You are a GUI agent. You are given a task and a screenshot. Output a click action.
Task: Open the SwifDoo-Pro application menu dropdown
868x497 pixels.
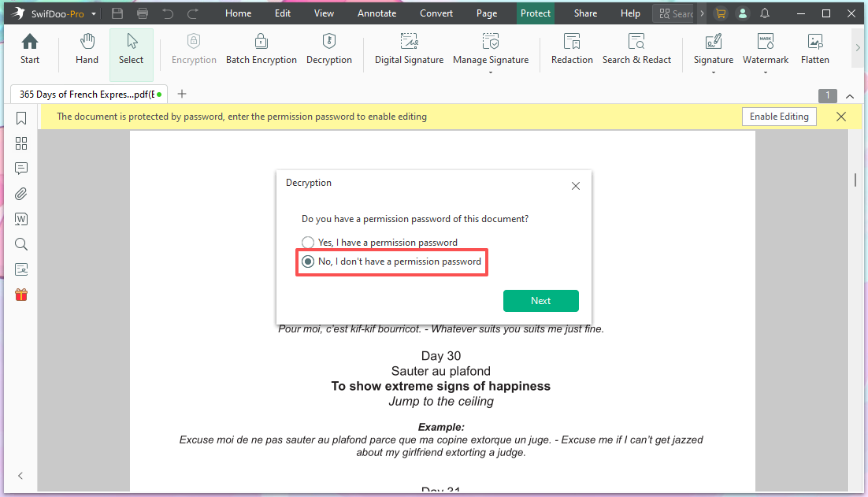(95, 14)
